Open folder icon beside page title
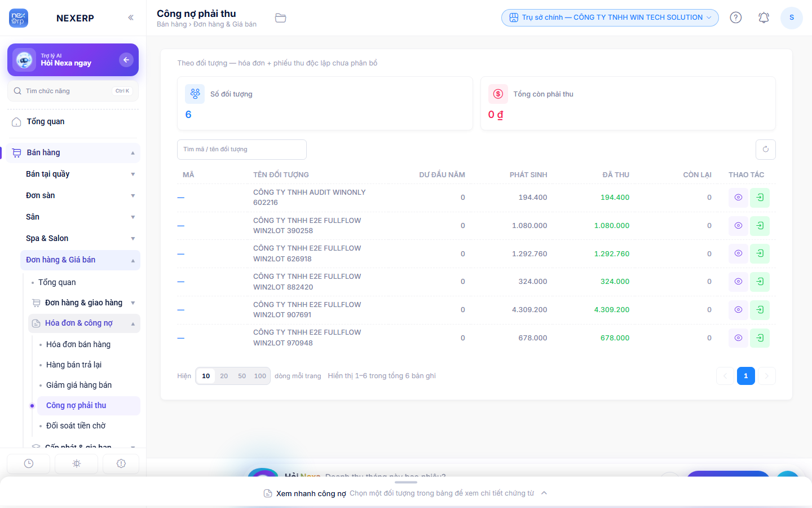 280,18
